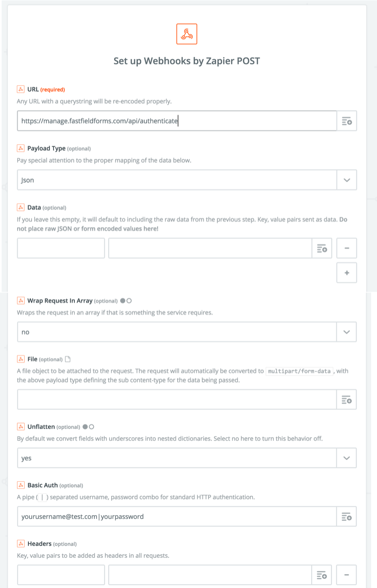Open insert-field picker for URL field
Image resolution: width=377 pixels, height=588 pixels.
pos(346,121)
